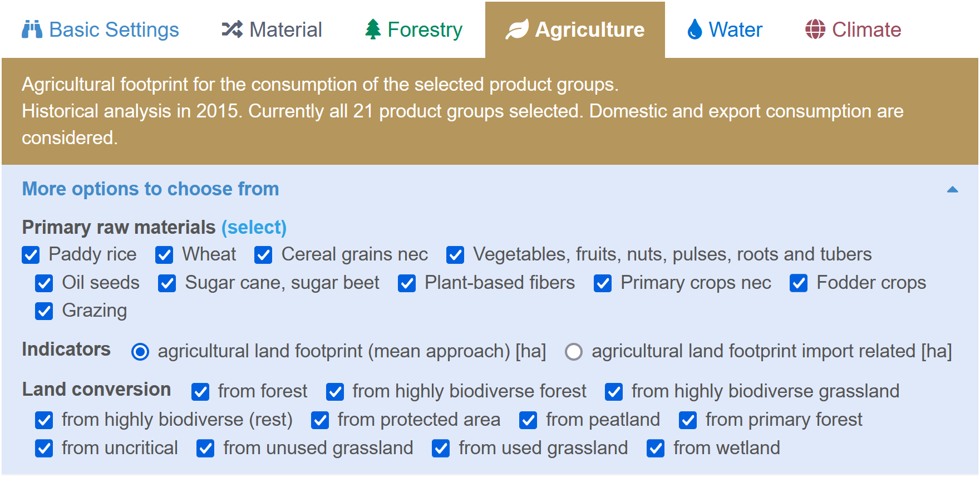980x477 pixels.
Task: Uncheck the from protected area option
Action: [320, 420]
